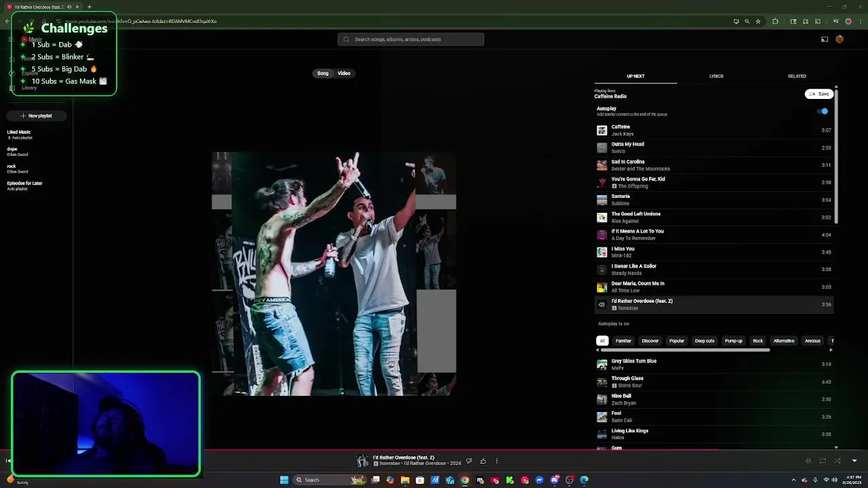
Task: Play Through Glass by Stone Sour
Action: (713, 382)
